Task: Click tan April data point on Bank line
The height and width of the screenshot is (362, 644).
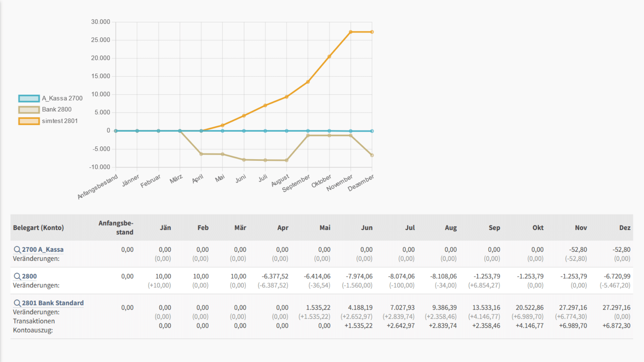Action: [x=201, y=154]
